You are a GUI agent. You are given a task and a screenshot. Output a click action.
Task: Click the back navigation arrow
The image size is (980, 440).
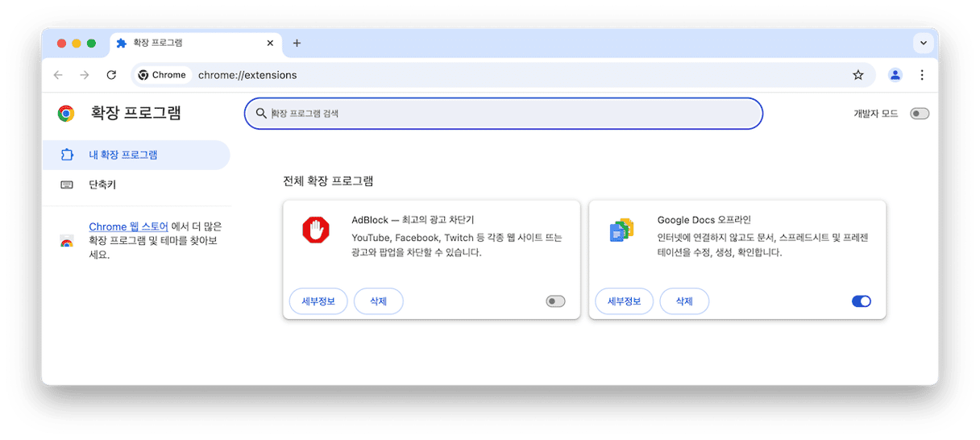[x=58, y=75]
